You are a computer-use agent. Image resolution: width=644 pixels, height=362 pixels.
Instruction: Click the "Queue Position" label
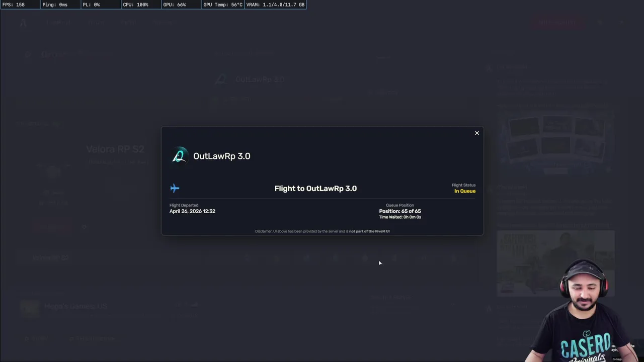(x=400, y=205)
